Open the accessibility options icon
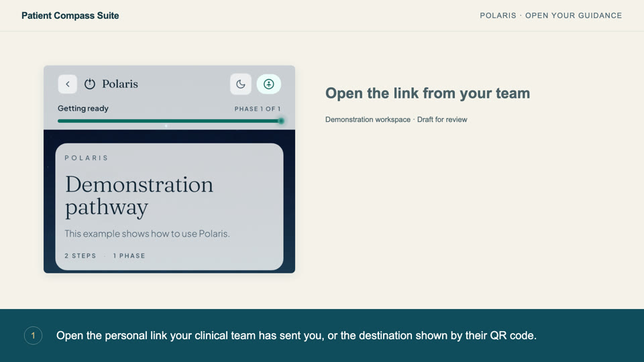Screen dimensions: 644x362 tap(268, 84)
